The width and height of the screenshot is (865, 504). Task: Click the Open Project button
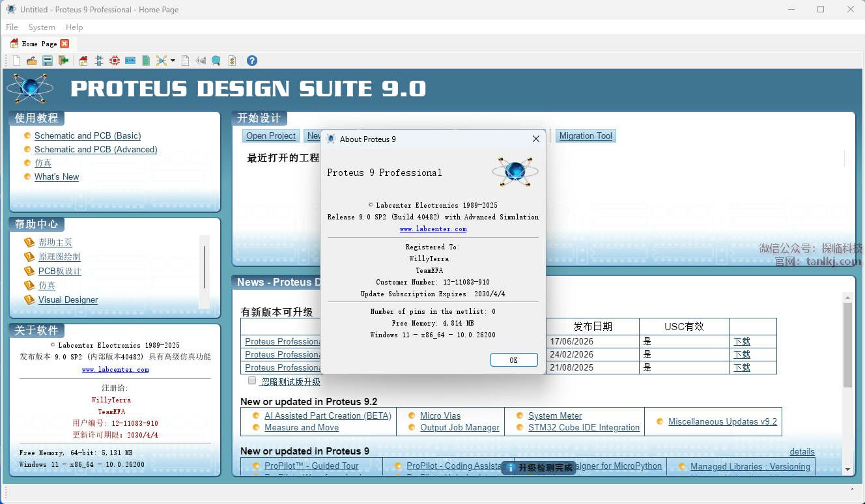click(271, 135)
